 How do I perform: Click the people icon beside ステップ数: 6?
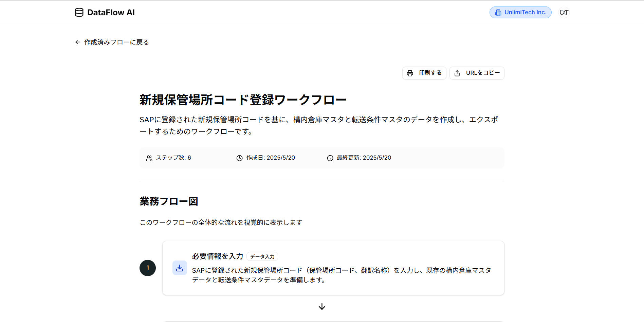pyautogui.click(x=149, y=158)
